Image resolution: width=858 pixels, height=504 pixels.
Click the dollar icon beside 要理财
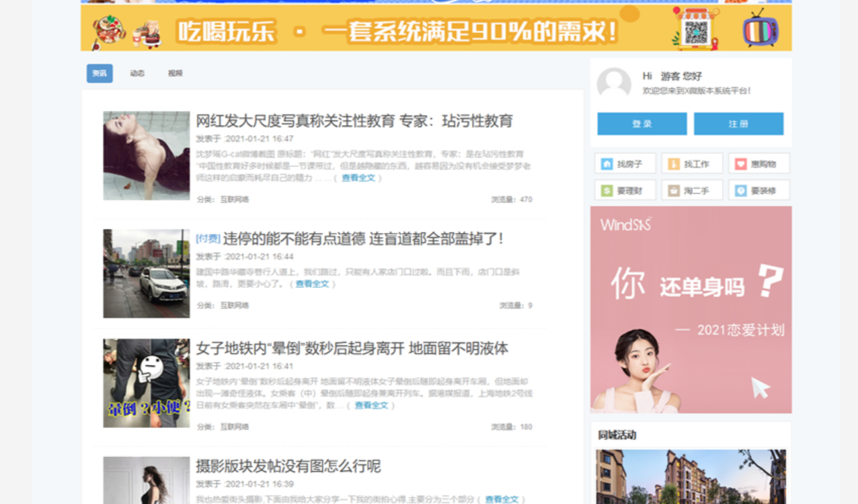coord(607,191)
